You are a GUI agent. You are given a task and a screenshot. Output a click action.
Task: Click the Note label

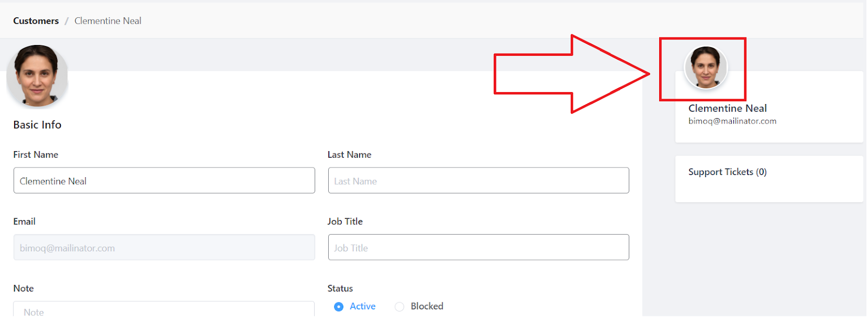[x=23, y=289]
